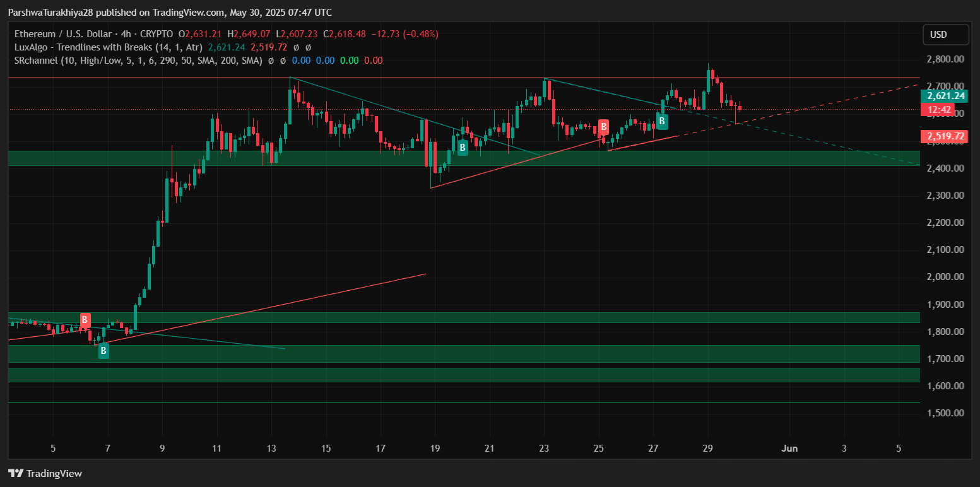
Task: Click the 29 date label on time axis
Action: tap(708, 449)
